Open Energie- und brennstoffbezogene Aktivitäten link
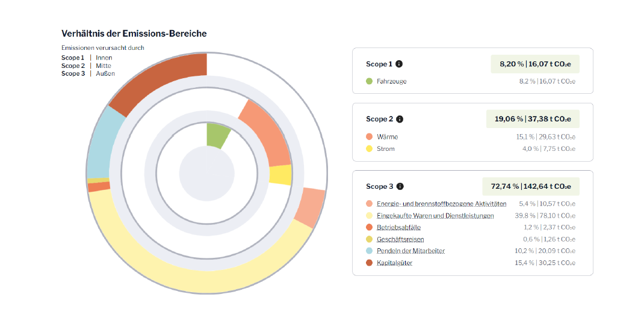 click(441, 204)
